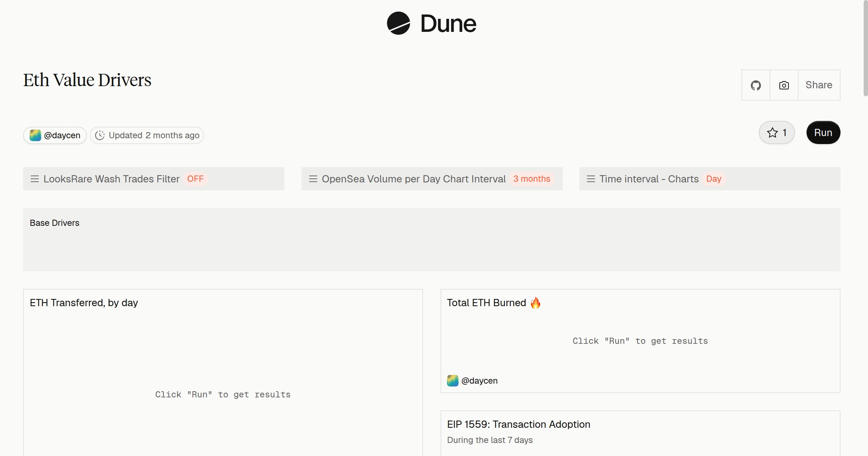Click the Base Drivers text panel

pos(432,240)
